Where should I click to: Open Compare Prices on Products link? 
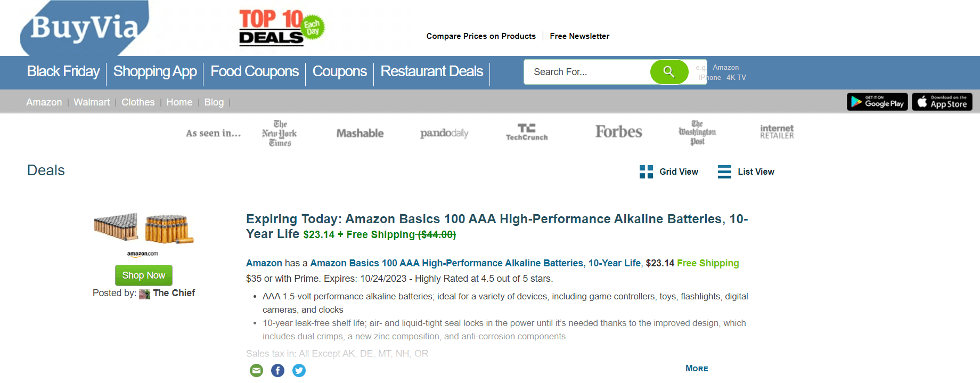[x=481, y=36]
